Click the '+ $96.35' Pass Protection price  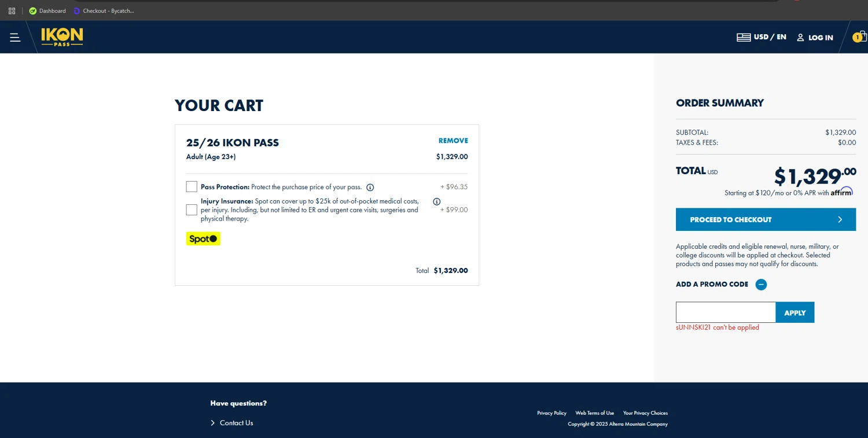point(454,187)
